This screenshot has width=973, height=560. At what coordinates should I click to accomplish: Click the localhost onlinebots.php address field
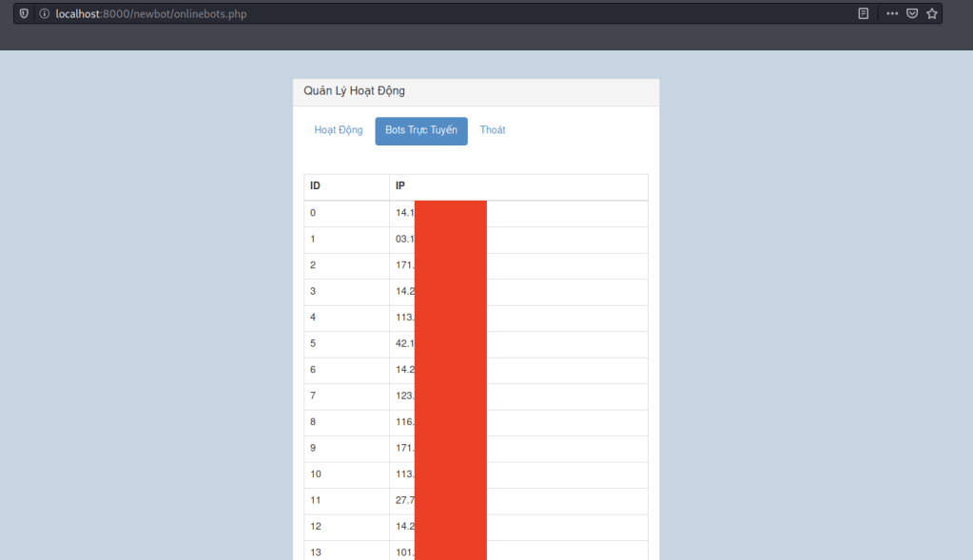pyautogui.click(x=380, y=13)
